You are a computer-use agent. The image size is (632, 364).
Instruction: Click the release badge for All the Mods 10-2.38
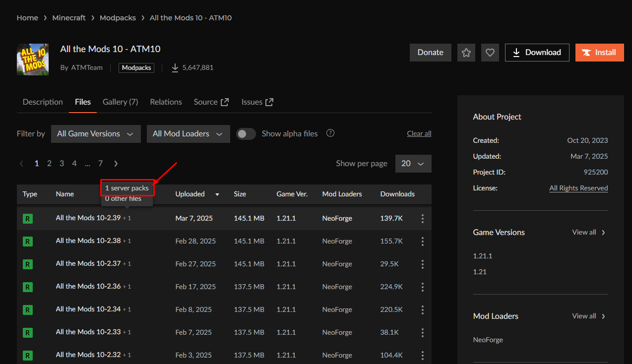[x=28, y=241]
